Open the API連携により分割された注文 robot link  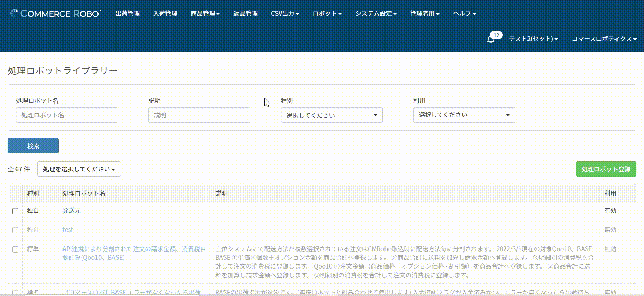click(x=134, y=253)
